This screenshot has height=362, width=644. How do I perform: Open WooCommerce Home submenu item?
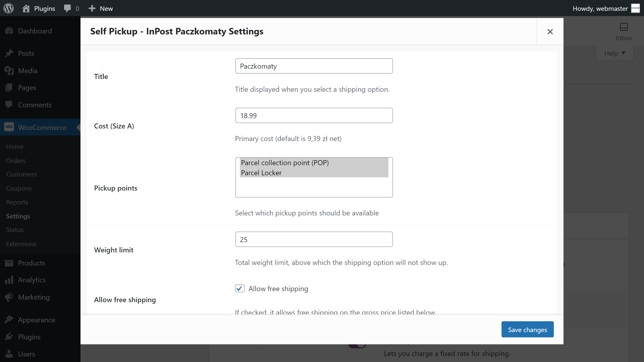coord(15,147)
